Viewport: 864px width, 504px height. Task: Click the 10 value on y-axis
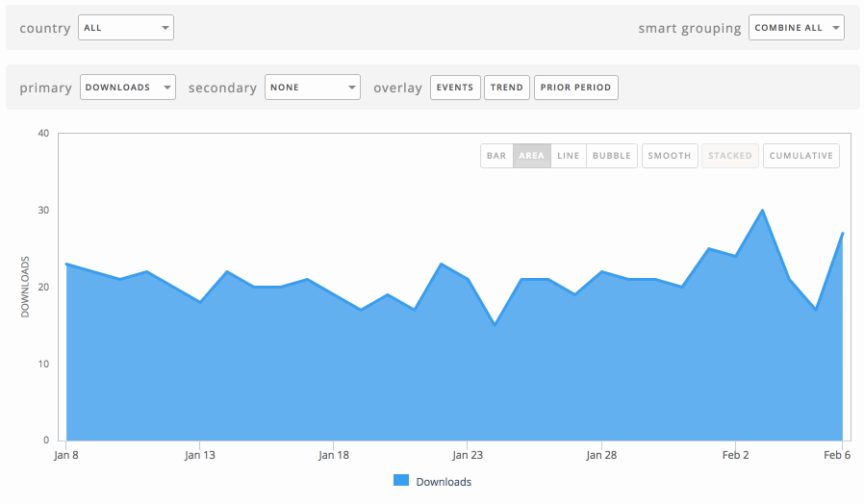pyautogui.click(x=43, y=365)
